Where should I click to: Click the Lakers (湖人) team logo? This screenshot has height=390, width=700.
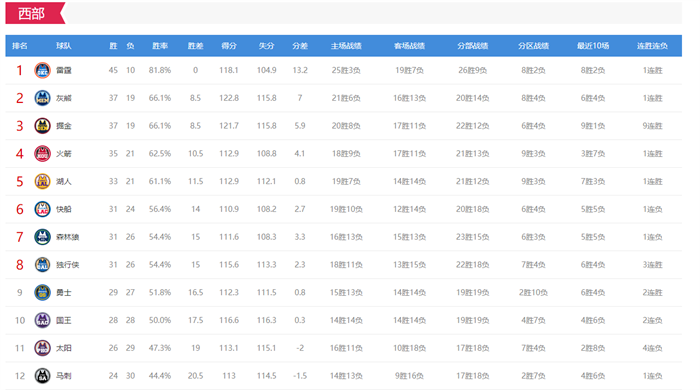[42, 182]
